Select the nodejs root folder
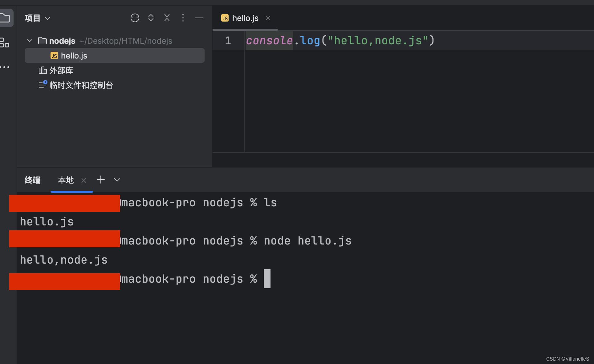 62,41
